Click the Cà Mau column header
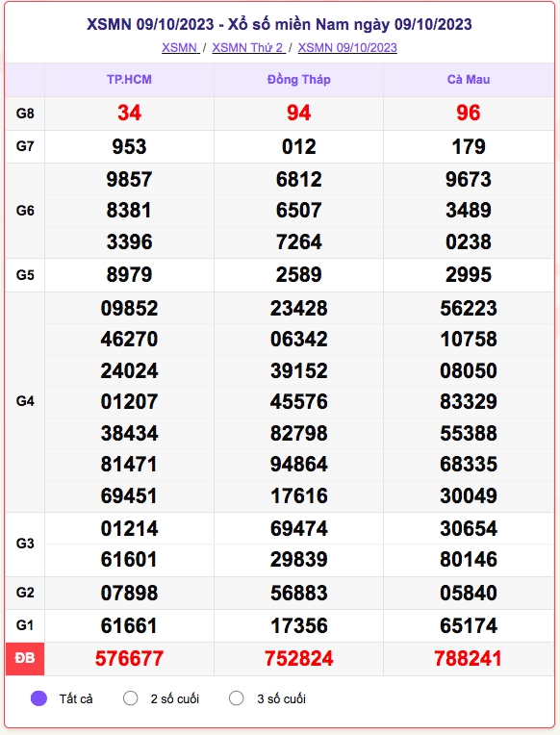The image size is (560, 735). point(469,79)
